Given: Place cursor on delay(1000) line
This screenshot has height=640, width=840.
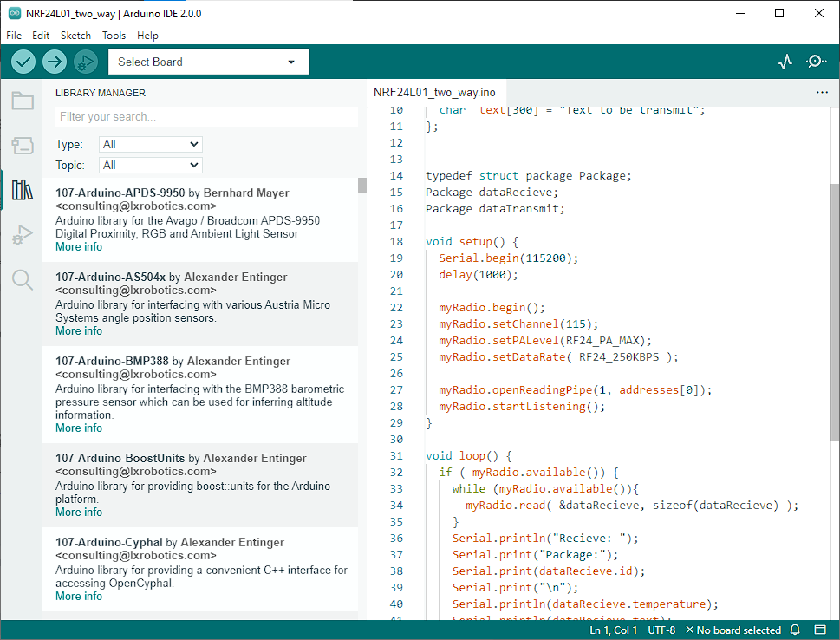Looking at the screenshot, I should [479, 275].
